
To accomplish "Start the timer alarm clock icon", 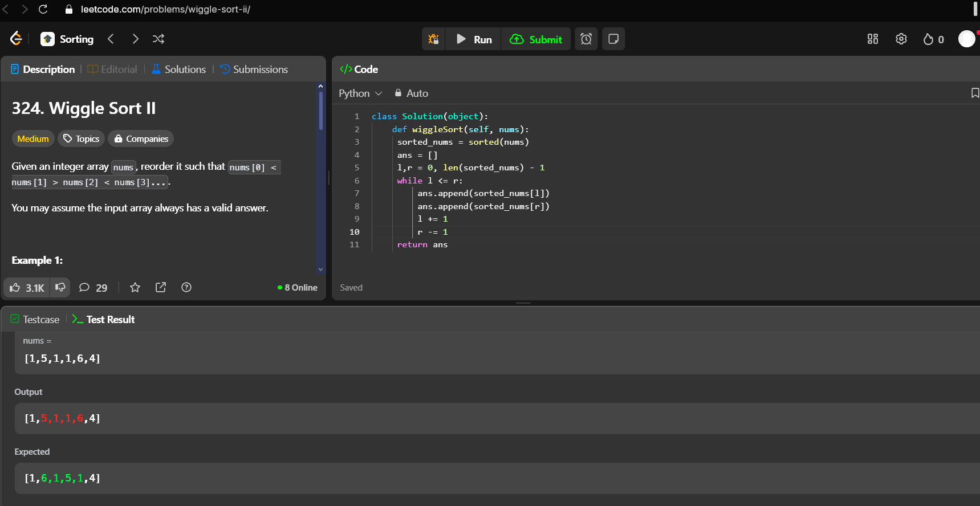I will (586, 39).
